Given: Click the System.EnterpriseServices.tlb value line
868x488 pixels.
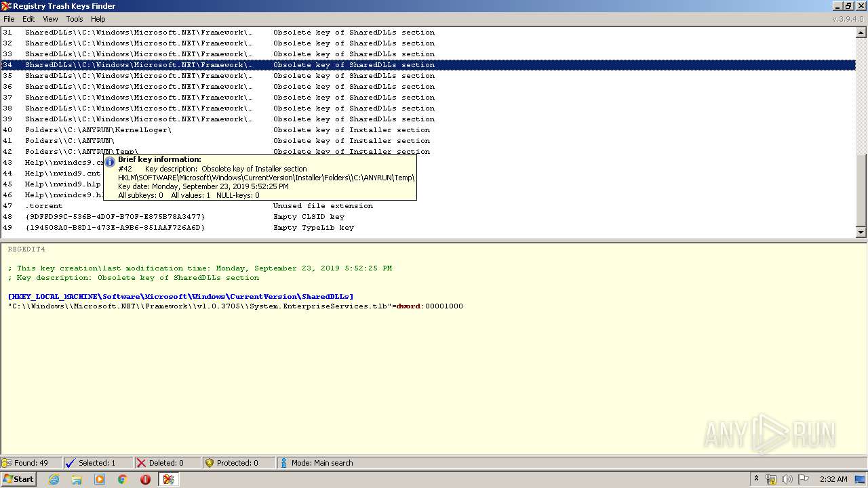Looking at the screenshot, I should (235, 306).
